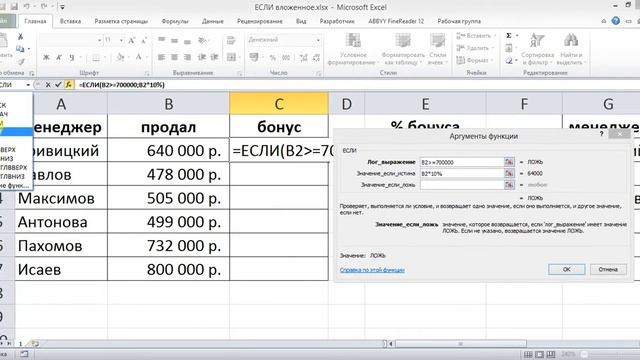
Task: Click Отмена in the function dialog
Action: point(608,269)
